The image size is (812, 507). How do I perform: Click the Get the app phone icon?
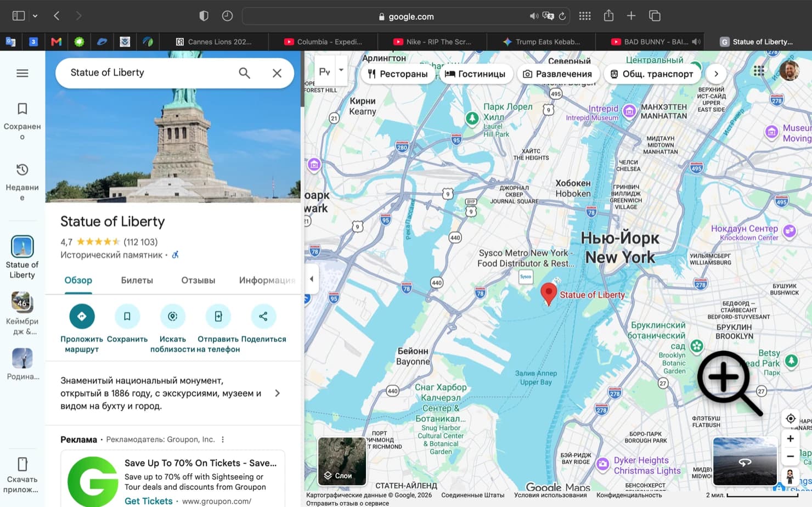tap(22, 464)
